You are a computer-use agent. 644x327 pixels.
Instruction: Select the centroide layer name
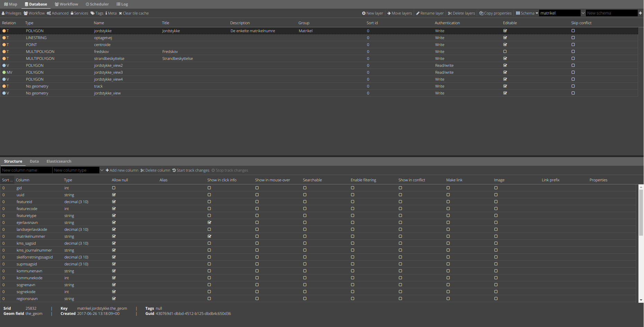pyautogui.click(x=102, y=45)
